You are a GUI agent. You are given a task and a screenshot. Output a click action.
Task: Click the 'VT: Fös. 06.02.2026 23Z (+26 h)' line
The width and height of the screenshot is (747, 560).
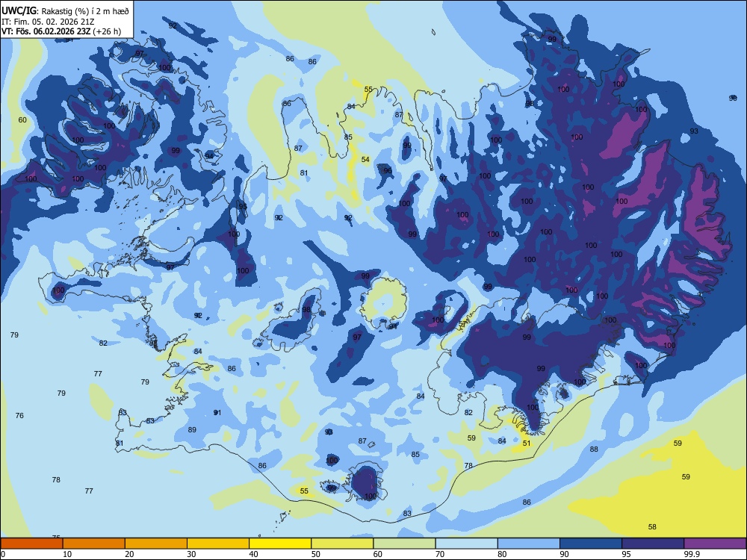[61, 31]
